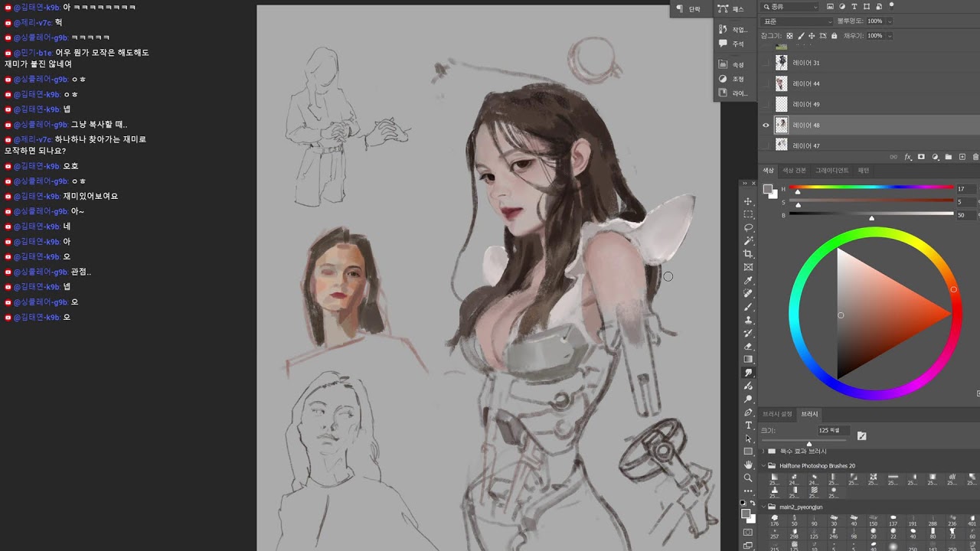
Task: Select the Path Selection tool
Action: (x=748, y=439)
